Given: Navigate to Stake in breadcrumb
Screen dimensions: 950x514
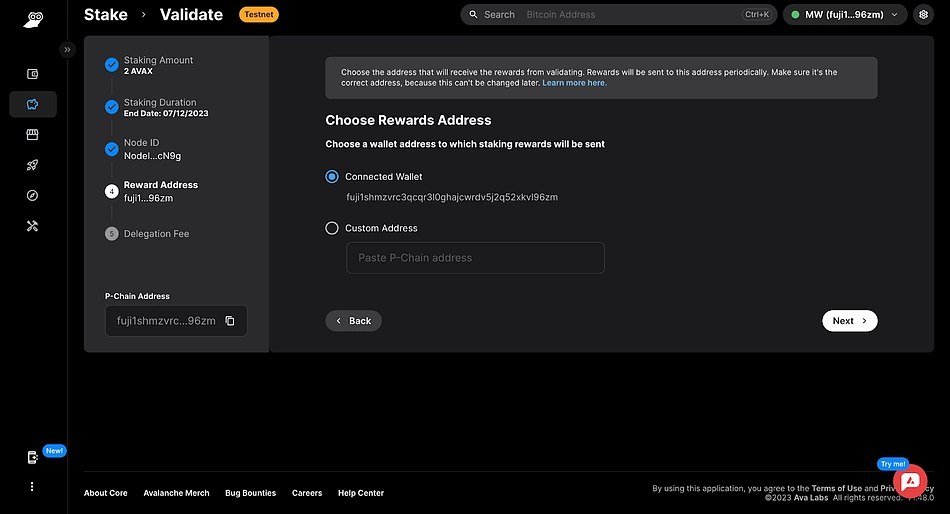Looking at the screenshot, I should click(x=105, y=15).
